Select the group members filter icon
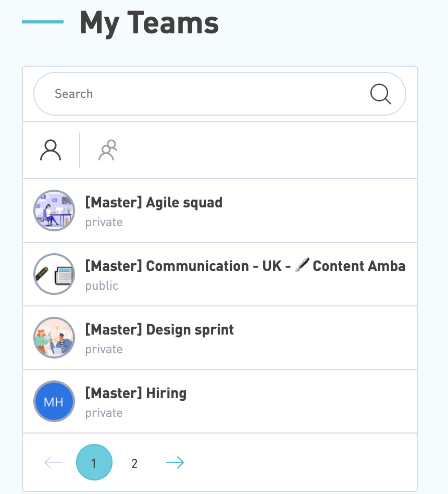The image size is (448, 494). (108, 150)
